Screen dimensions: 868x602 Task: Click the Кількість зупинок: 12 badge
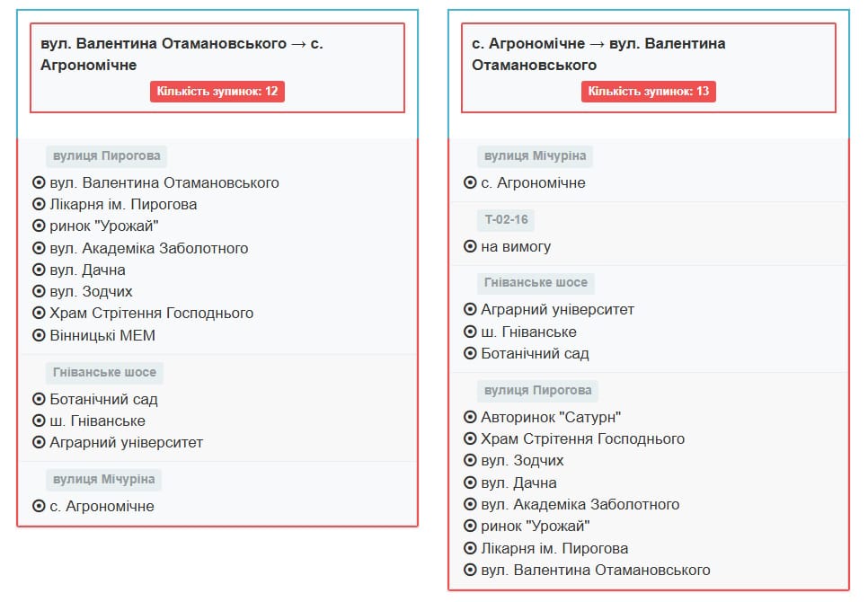[x=219, y=91]
